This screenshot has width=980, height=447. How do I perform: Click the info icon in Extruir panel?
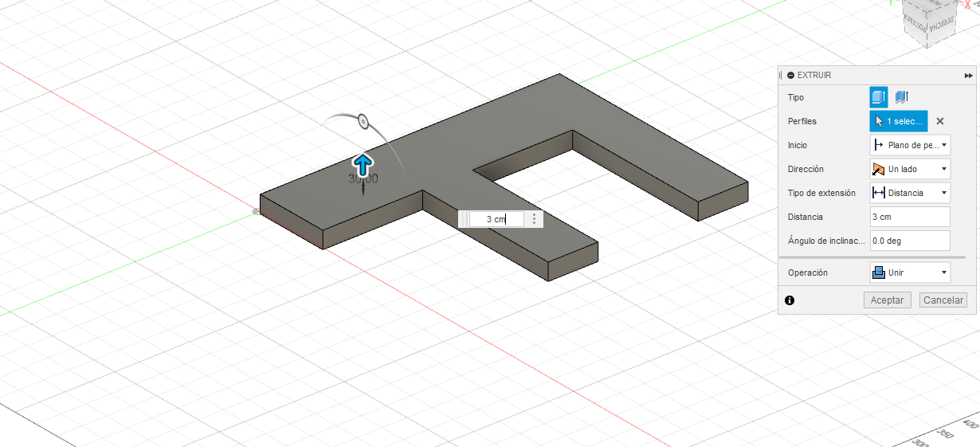pos(790,300)
